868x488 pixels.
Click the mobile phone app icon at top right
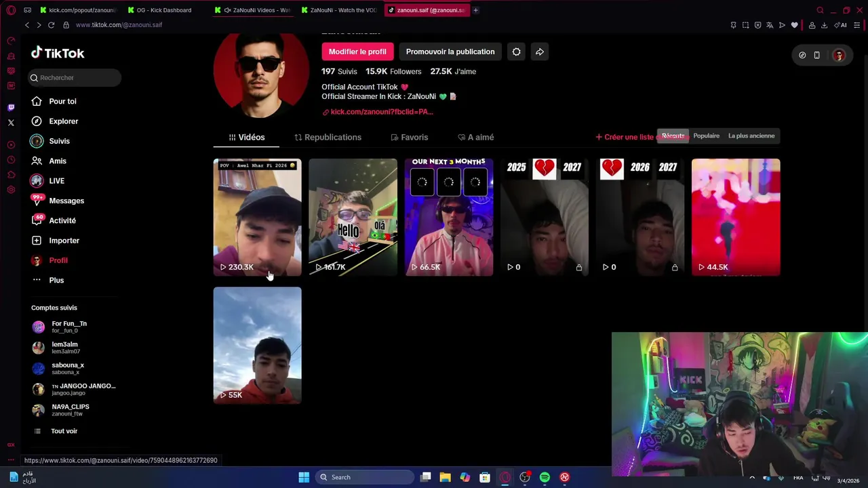pos(816,56)
